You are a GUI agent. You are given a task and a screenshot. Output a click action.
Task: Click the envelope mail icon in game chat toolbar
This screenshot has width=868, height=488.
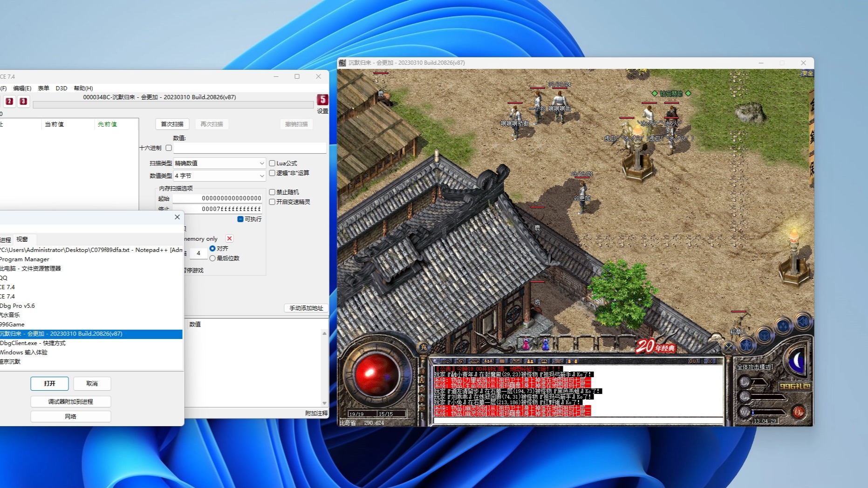(516, 361)
